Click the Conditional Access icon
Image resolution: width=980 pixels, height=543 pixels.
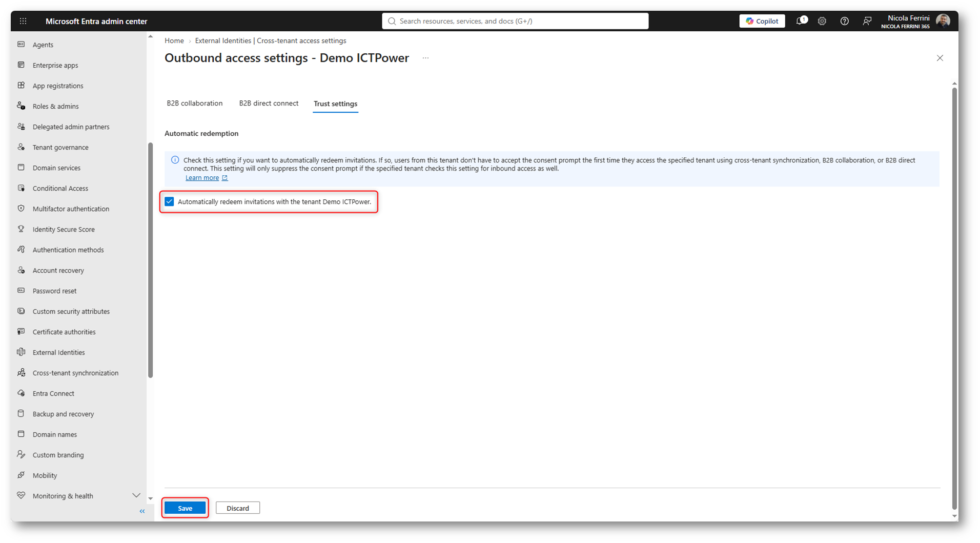[21, 188]
